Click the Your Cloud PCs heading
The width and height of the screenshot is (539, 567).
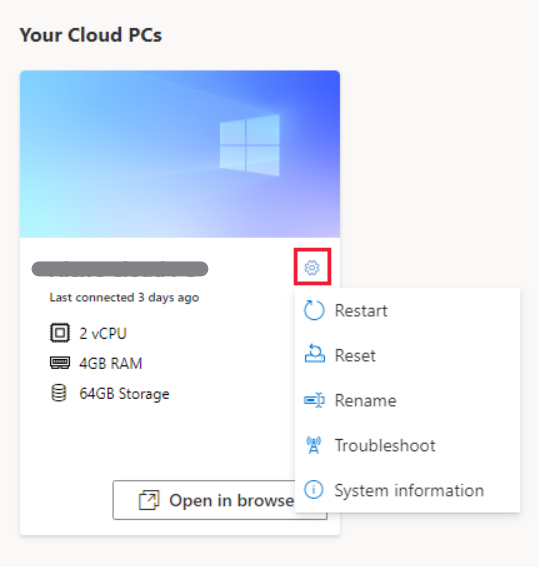(x=91, y=35)
